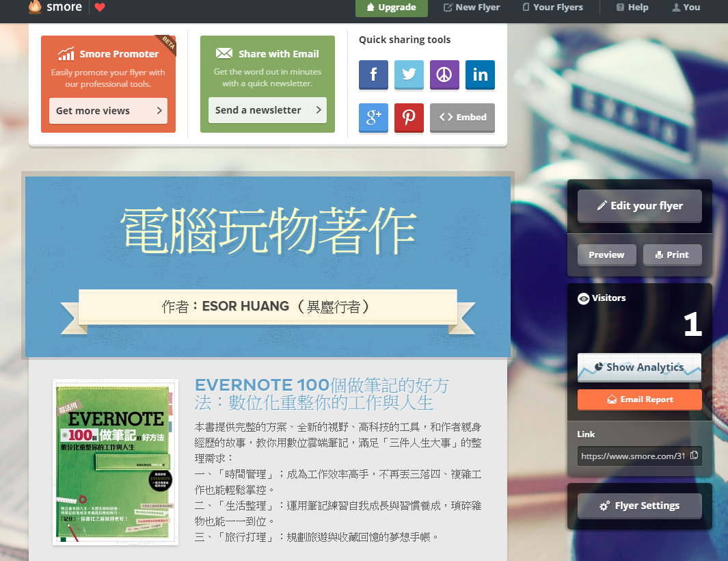Click the flyer title 電腦玩物著作
This screenshot has width=728, height=561.
pyautogui.click(x=268, y=230)
